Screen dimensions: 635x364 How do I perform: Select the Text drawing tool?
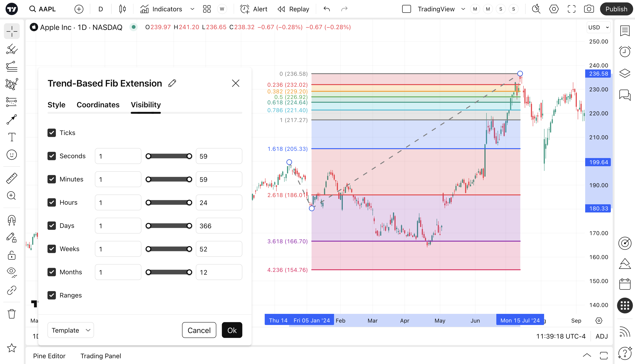(x=12, y=137)
